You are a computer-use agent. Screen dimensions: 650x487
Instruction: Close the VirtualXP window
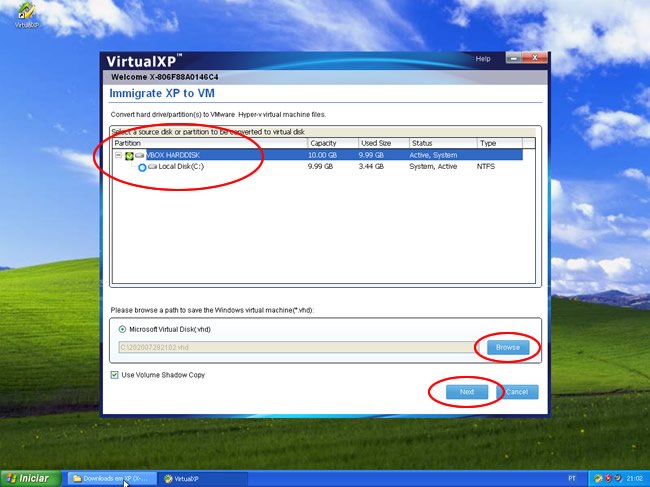click(x=537, y=59)
